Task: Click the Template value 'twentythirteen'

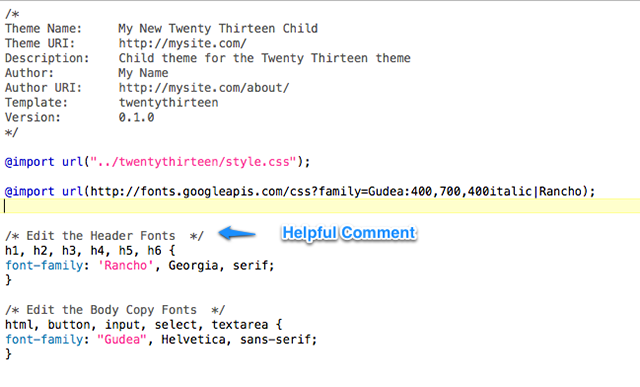Action: click(169, 102)
